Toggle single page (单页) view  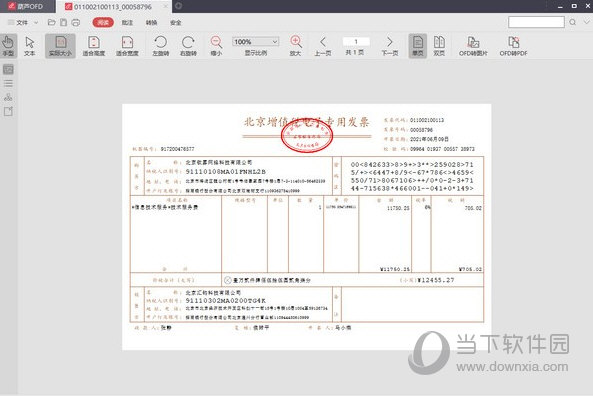[x=418, y=46]
